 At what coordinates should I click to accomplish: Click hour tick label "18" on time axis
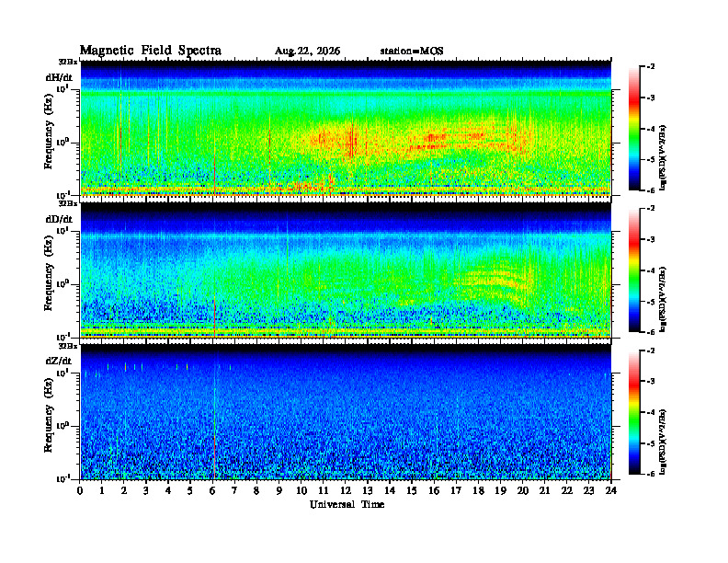478,490
